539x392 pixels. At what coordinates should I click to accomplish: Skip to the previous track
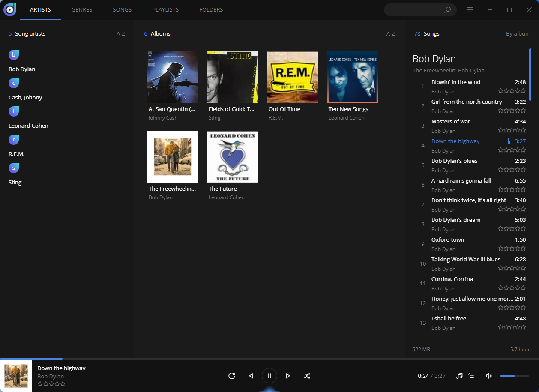coord(251,376)
